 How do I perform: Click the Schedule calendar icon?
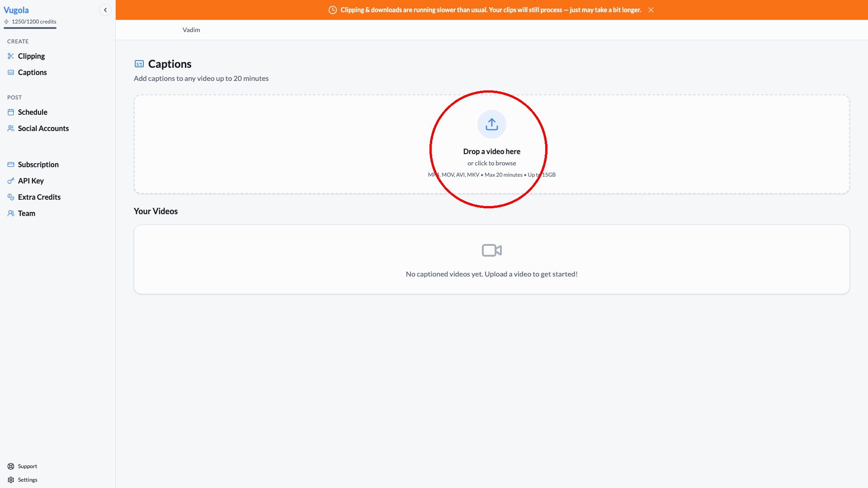[11, 112]
